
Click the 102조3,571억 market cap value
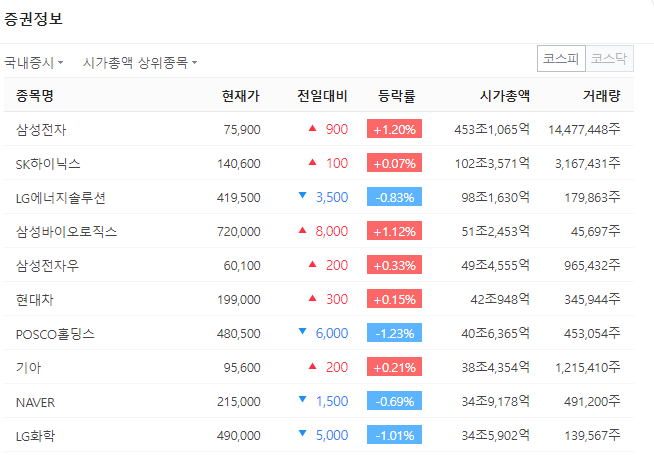click(x=492, y=164)
